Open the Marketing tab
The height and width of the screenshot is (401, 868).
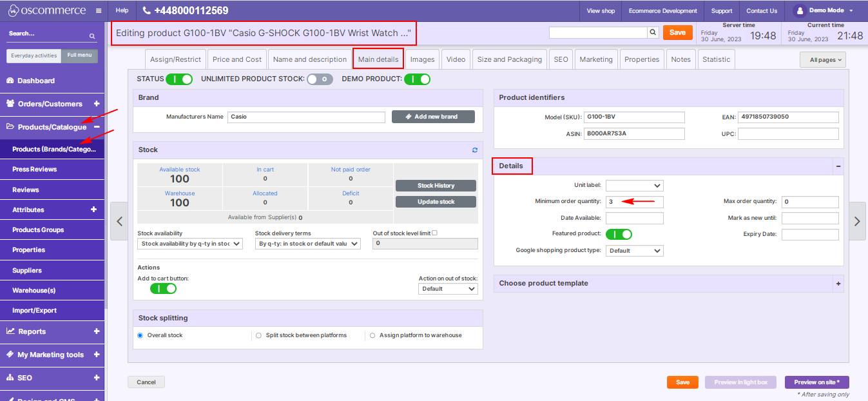pyautogui.click(x=596, y=59)
